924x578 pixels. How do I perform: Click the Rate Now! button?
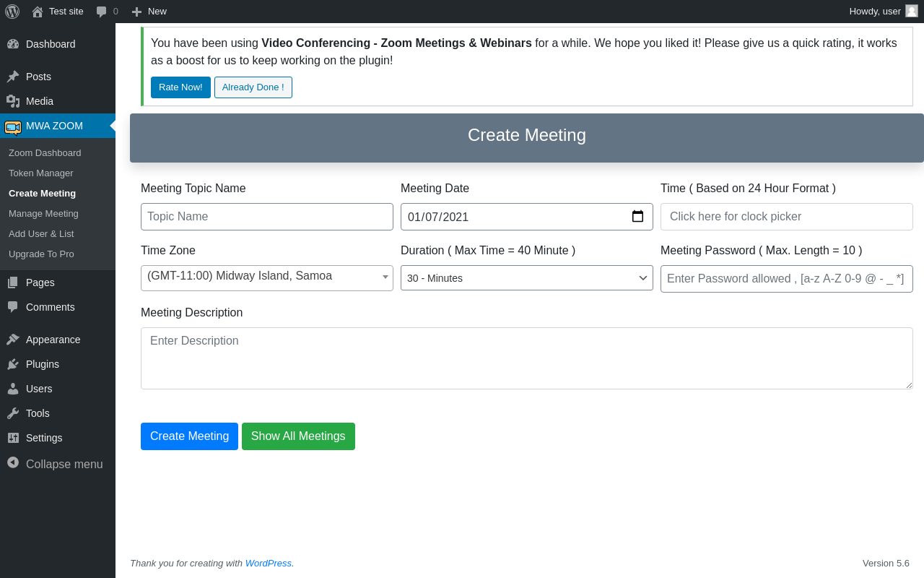click(x=180, y=87)
